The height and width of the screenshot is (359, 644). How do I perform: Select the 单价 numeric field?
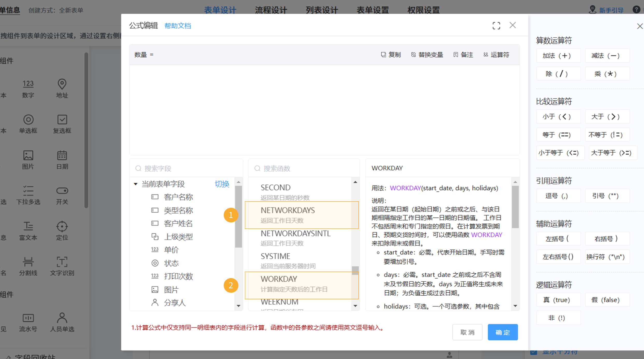pos(171,250)
